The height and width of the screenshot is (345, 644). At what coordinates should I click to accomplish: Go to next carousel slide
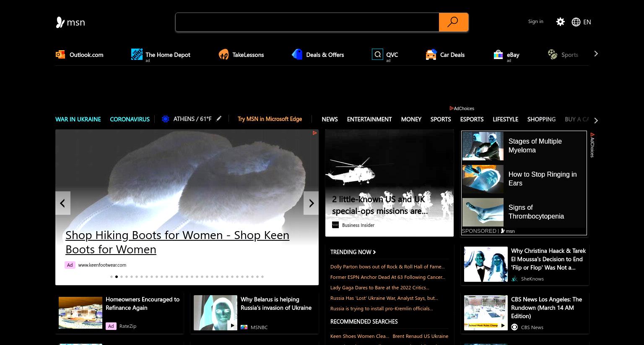point(311,203)
